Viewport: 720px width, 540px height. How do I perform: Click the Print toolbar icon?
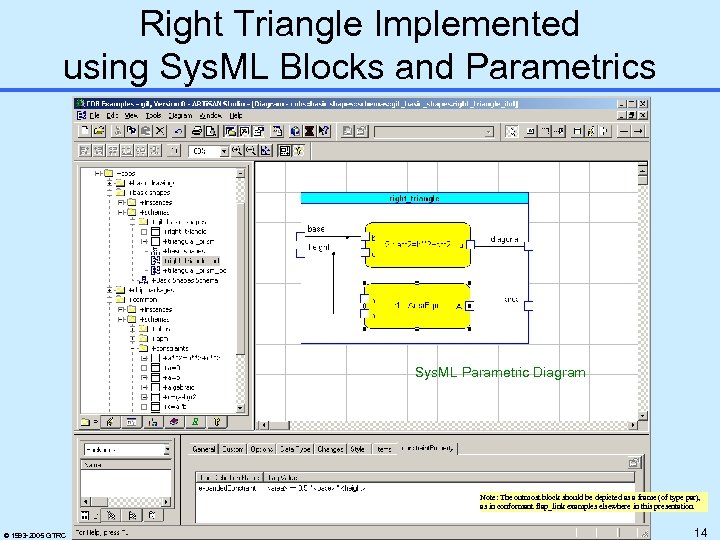tap(197, 131)
